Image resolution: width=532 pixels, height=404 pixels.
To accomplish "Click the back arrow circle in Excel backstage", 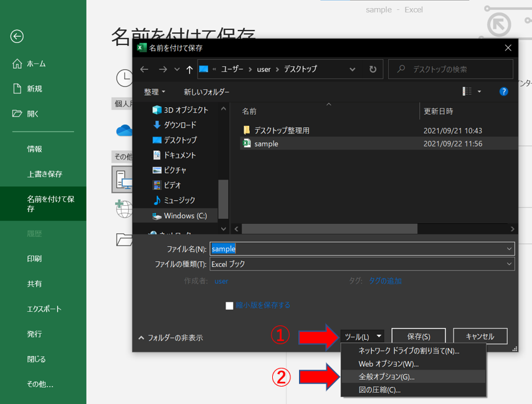I will point(17,37).
